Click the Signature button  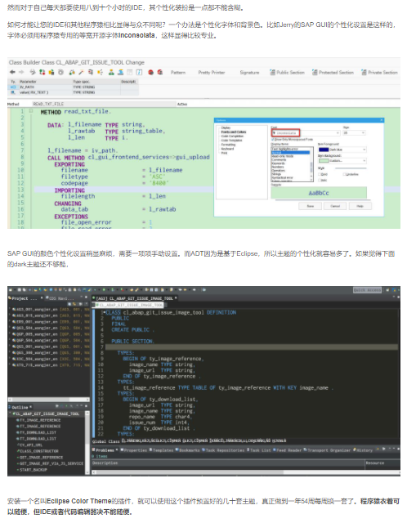coord(249,72)
